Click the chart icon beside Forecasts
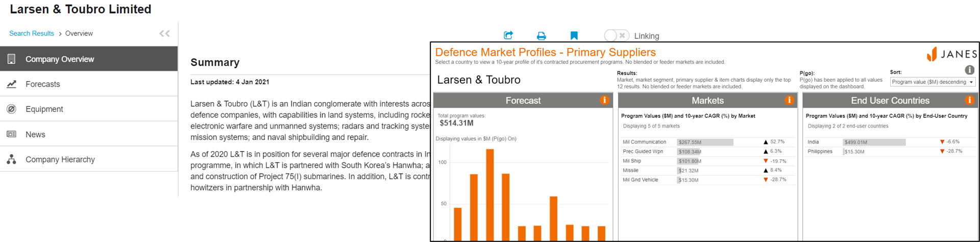The image size is (980, 242). [x=11, y=84]
